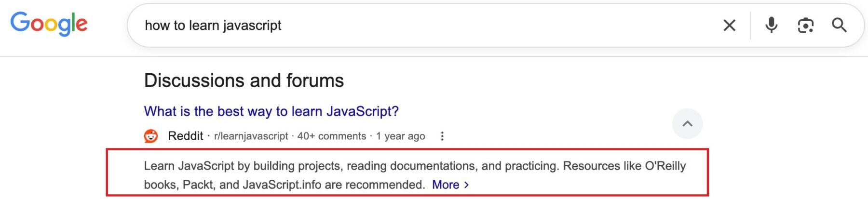The height and width of the screenshot is (199, 868).
Task: Click the magnifying glass search button
Action: tap(839, 25)
